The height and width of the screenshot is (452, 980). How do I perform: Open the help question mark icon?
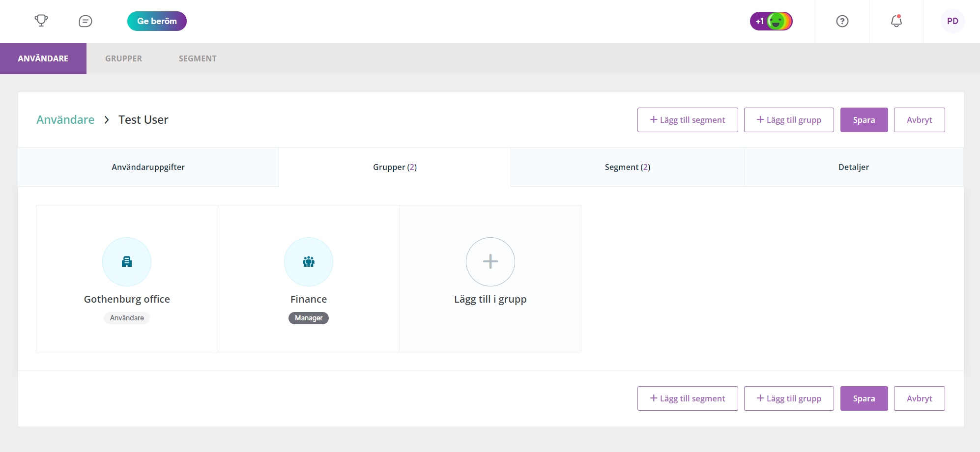(842, 21)
